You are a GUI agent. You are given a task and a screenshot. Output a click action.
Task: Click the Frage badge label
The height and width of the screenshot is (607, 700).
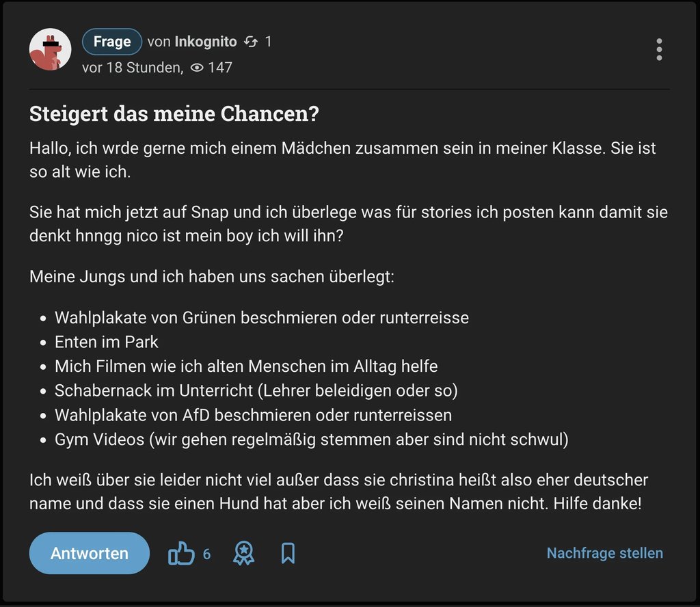[112, 42]
